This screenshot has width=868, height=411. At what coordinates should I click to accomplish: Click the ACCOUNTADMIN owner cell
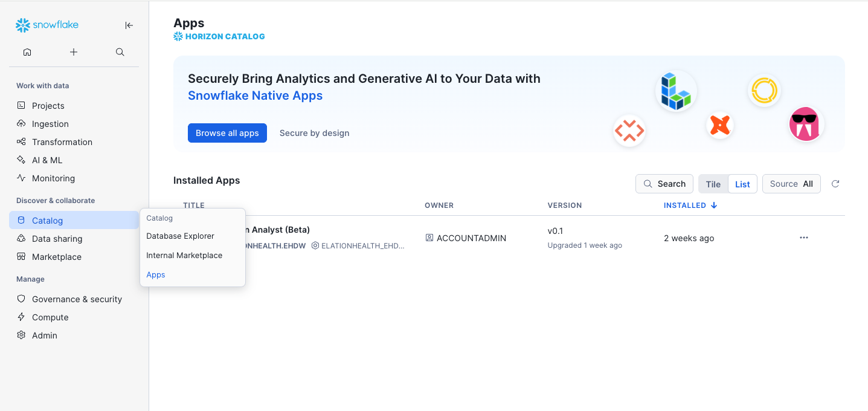(x=466, y=238)
